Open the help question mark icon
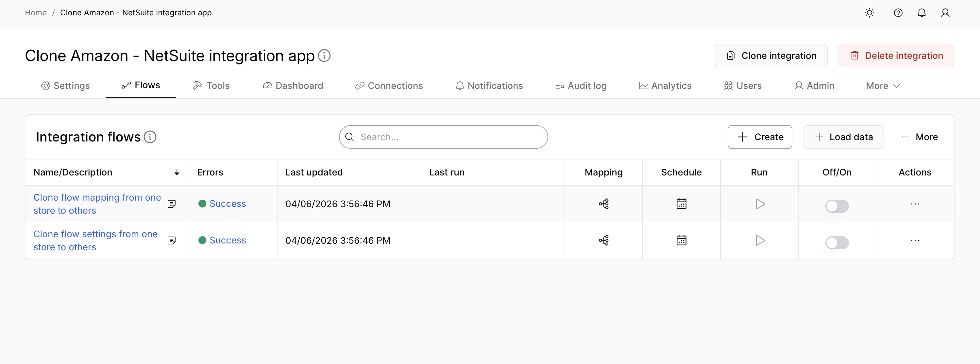980x364 pixels. tap(898, 13)
